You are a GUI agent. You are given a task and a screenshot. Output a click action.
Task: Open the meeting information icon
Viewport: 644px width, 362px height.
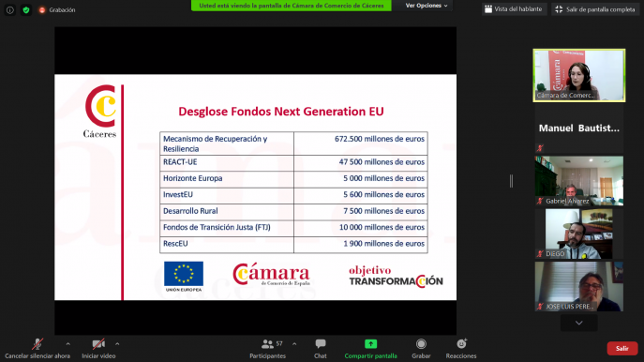tap(10, 10)
